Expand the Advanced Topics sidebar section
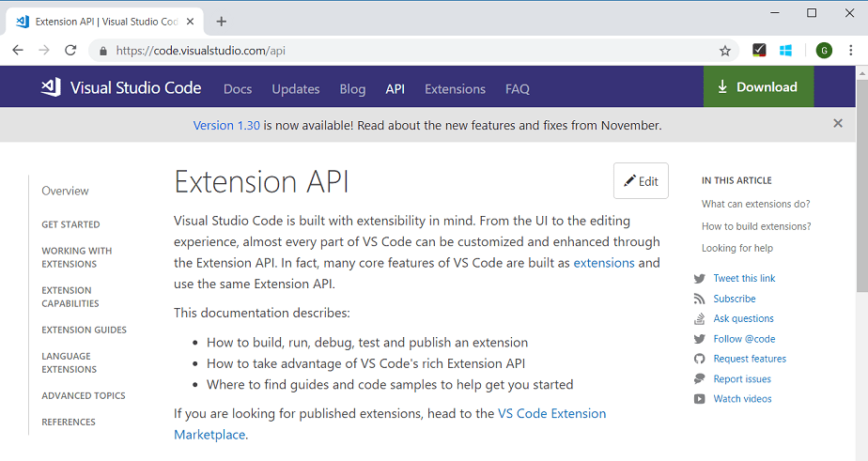Screen dimensions: 868x461 [83, 395]
